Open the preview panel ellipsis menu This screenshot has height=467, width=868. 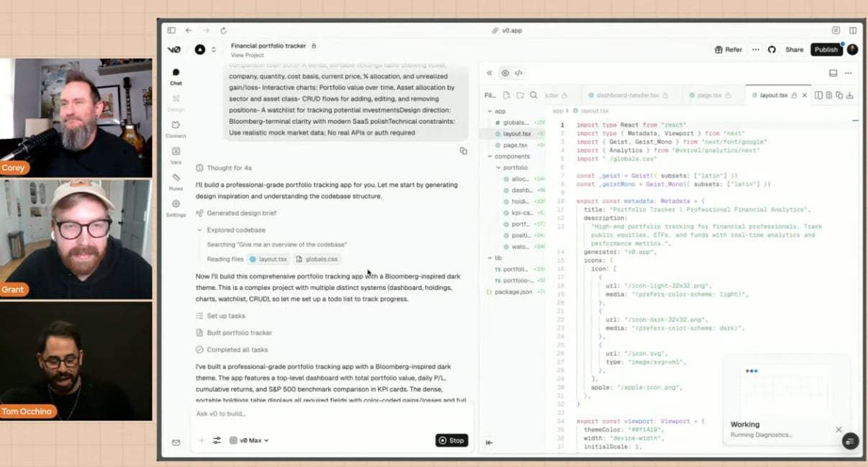click(848, 73)
